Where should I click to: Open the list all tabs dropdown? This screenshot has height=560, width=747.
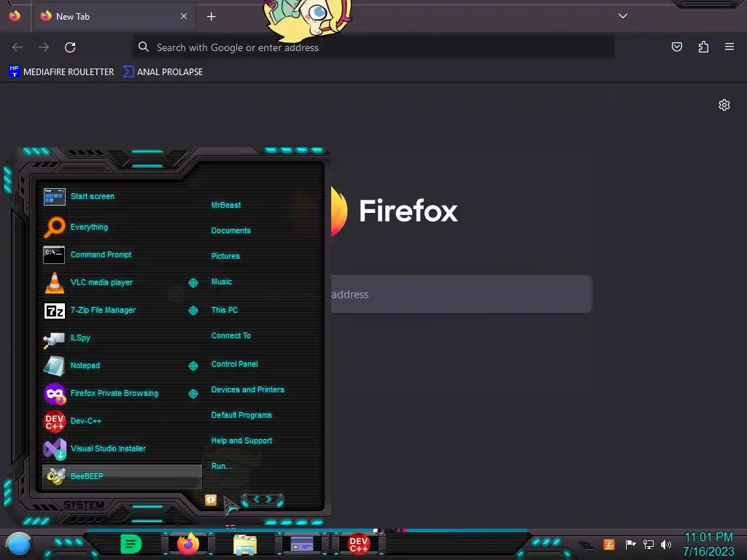(x=623, y=16)
